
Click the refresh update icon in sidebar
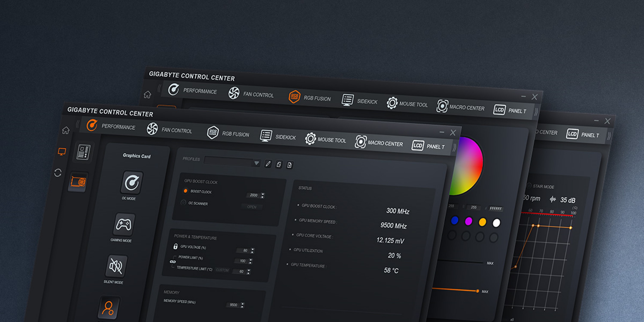coord(58,173)
